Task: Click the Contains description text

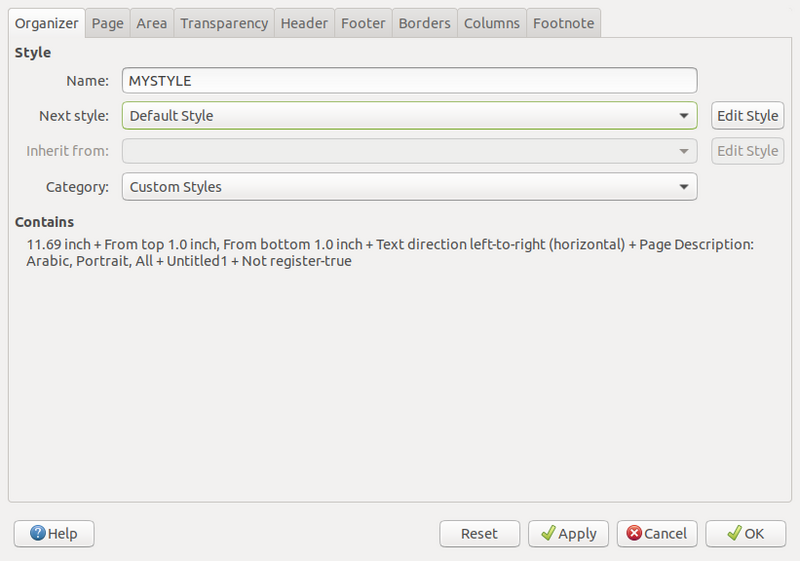Action: (390, 252)
